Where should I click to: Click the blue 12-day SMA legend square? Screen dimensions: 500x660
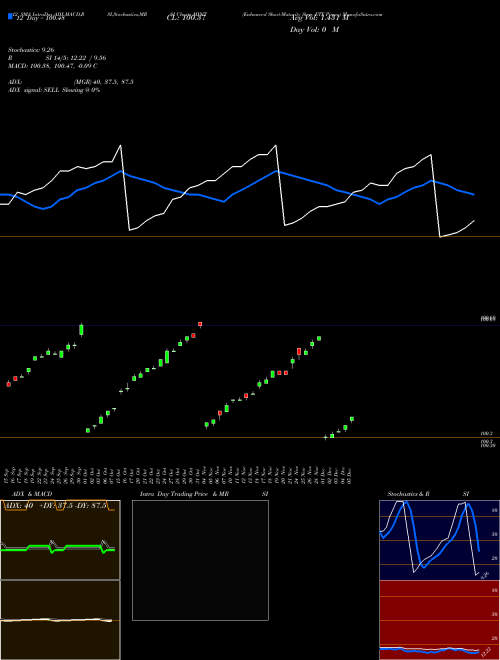[x=10, y=16]
